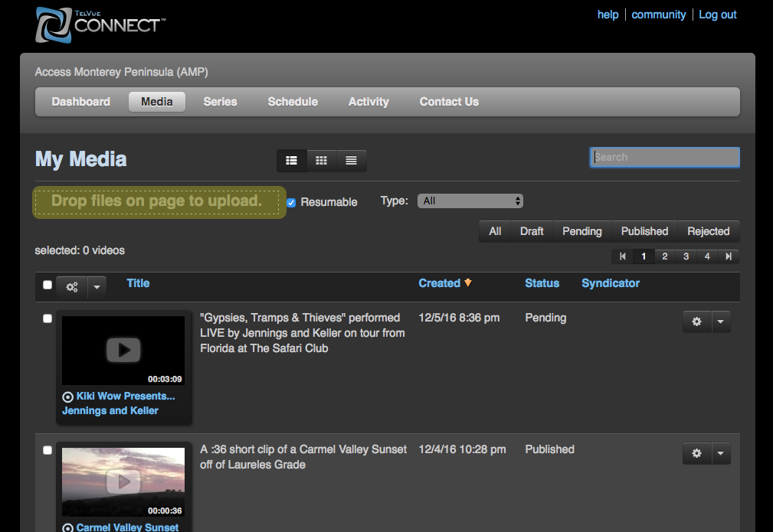Go to page 4 of results
This screenshot has width=773, height=532.
tap(707, 256)
